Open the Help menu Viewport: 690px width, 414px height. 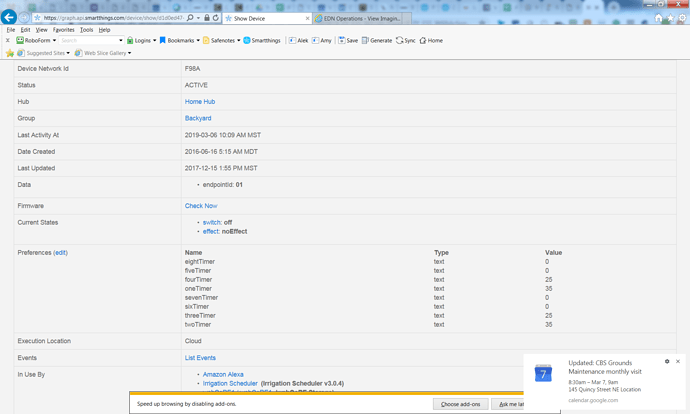tap(104, 30)
